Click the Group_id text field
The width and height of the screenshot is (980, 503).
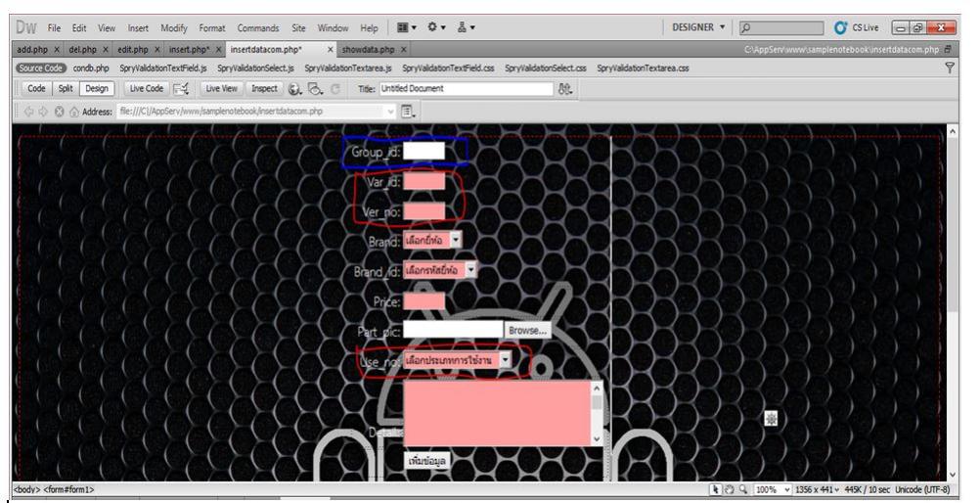(x=423, y=151)
